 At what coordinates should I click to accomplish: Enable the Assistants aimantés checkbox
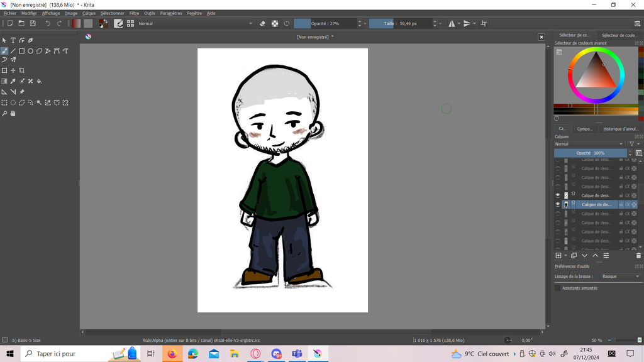point(557,288)
